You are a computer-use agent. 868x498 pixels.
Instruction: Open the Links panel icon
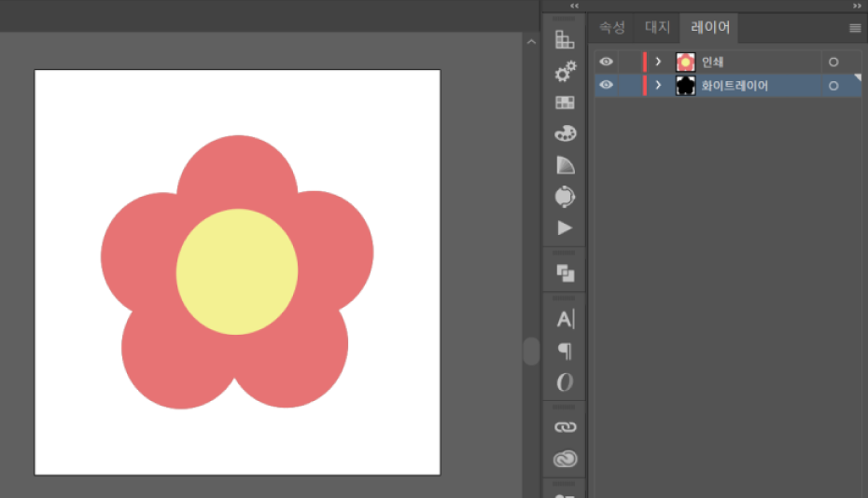coord(565,427)
